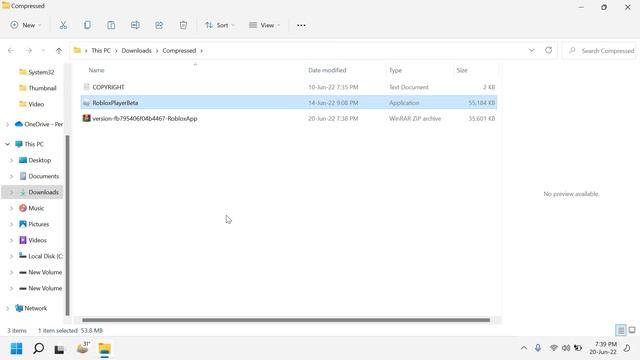640x360 pixels.
Task: Expand the Pictures tree node
Action: [x=11, y=224]
